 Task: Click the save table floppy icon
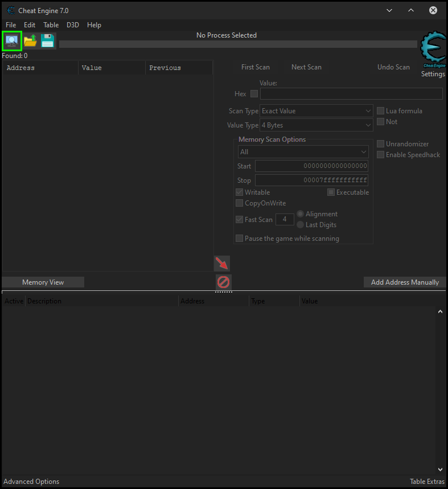tap(47, 40)
